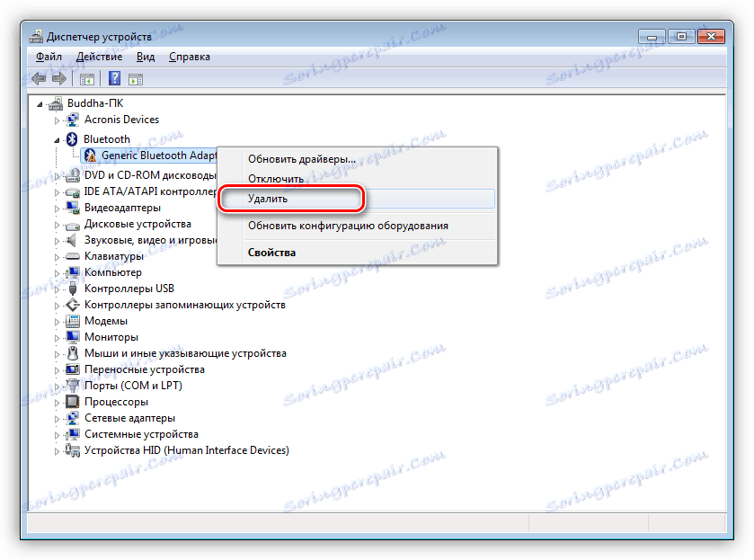This screenshot has height=560, width=754.
Task: Click the Мониторы icon
Action: pos(73,337)
